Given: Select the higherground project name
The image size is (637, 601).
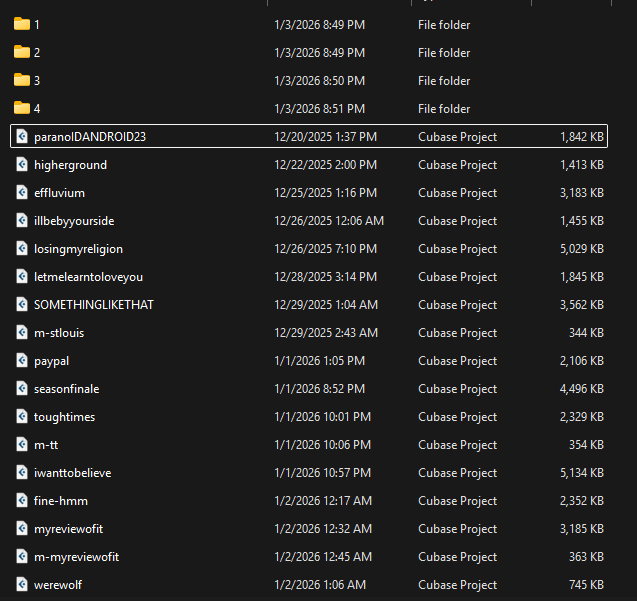Looking at the screenshot, I should click(x=70, y=165).
